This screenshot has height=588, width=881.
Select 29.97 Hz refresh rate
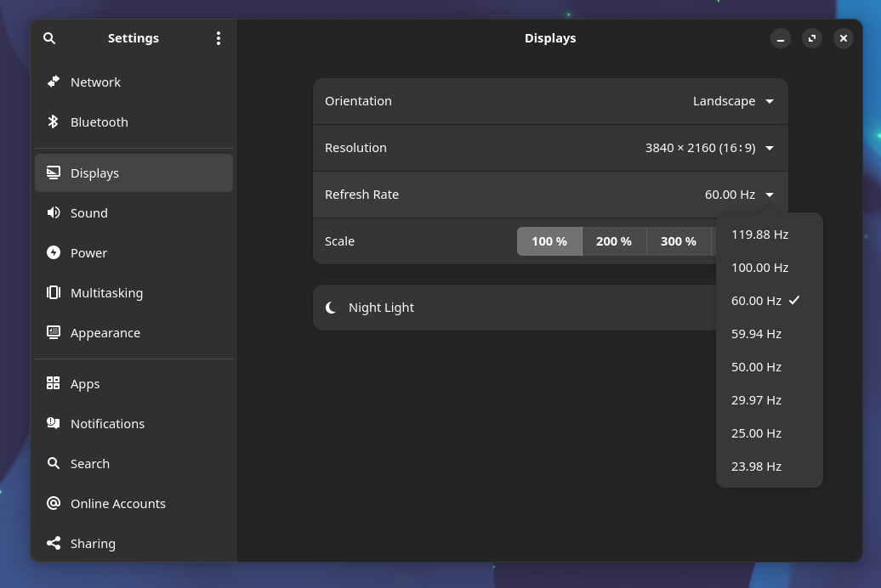(x=770, y=400)
